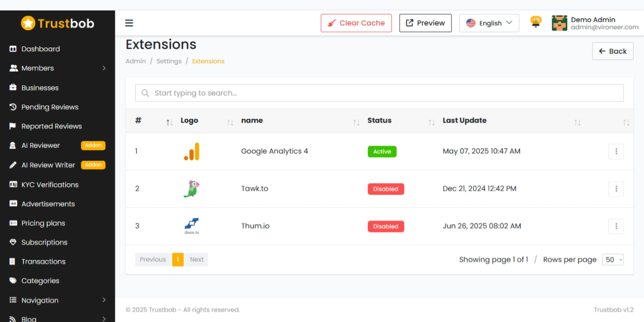
Task: Click the KYC Verifications ID icon
Action: click(x=13, y=185)
